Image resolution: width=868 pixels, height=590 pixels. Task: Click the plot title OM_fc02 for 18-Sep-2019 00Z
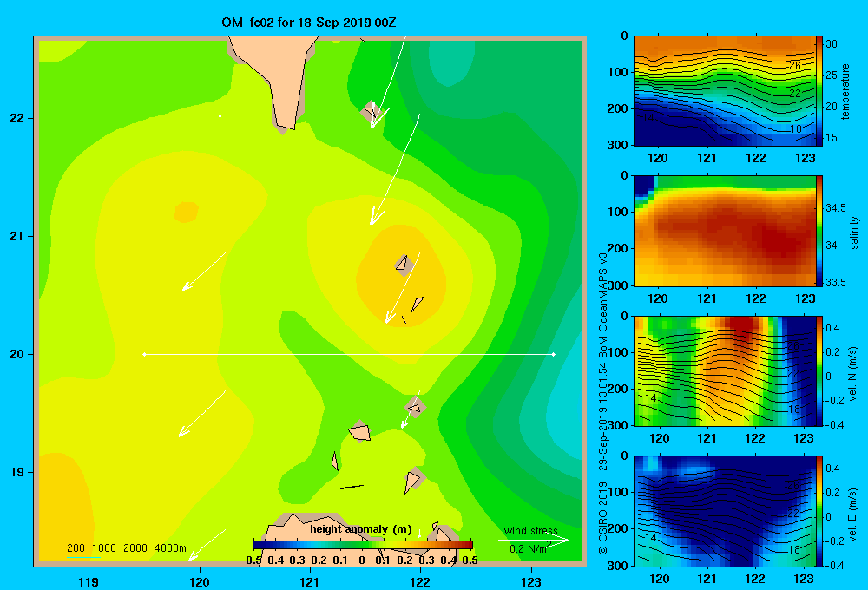point(309,23)
